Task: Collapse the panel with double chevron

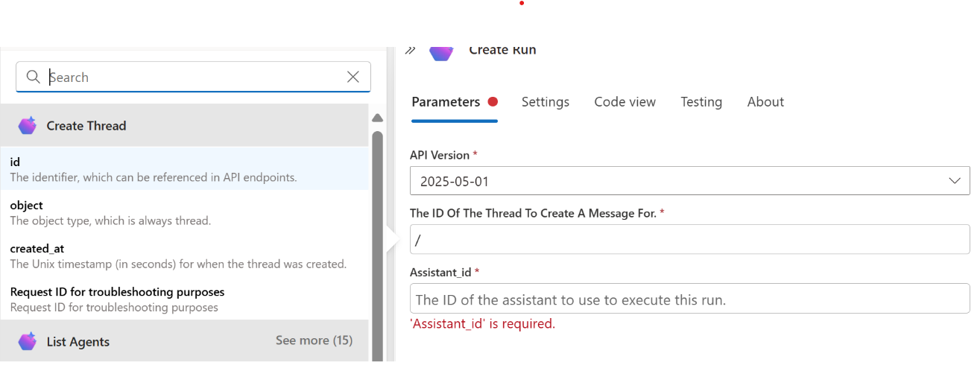Action: pyautogui.click(x=410, y=51)
